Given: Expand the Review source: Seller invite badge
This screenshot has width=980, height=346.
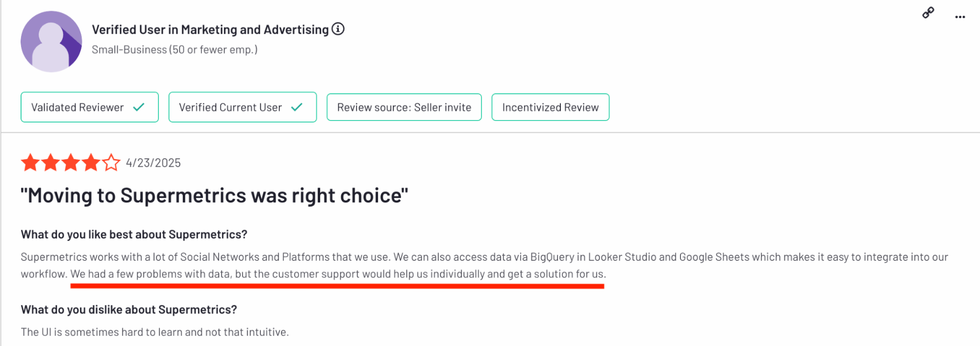Looking at the screenshot, I should (x=404, y=107).
